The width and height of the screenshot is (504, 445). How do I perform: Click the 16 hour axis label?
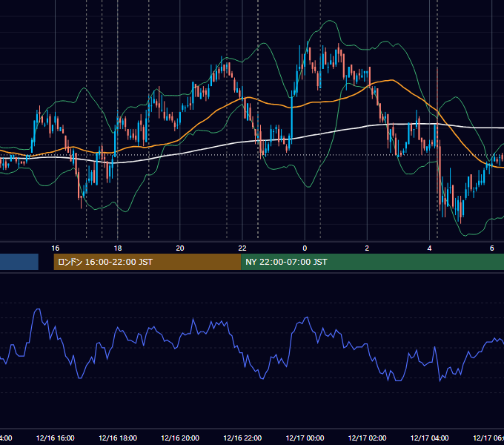coord(56,248)
